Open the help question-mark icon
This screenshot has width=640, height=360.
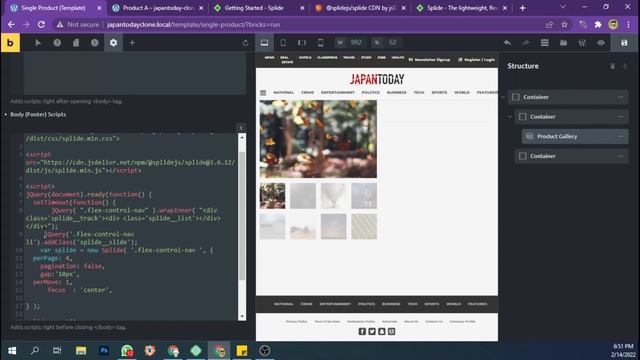coord(57,43)
